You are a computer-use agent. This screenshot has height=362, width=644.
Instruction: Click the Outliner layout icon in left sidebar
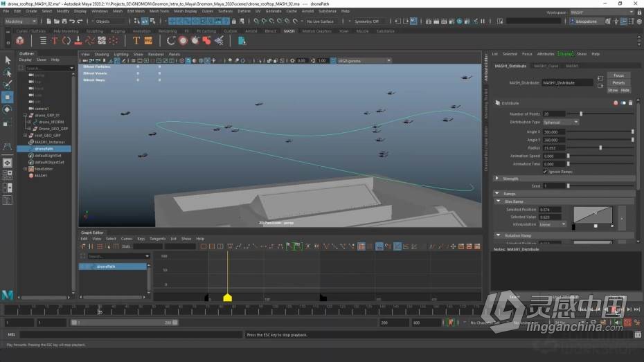click(x=8, y=200)
